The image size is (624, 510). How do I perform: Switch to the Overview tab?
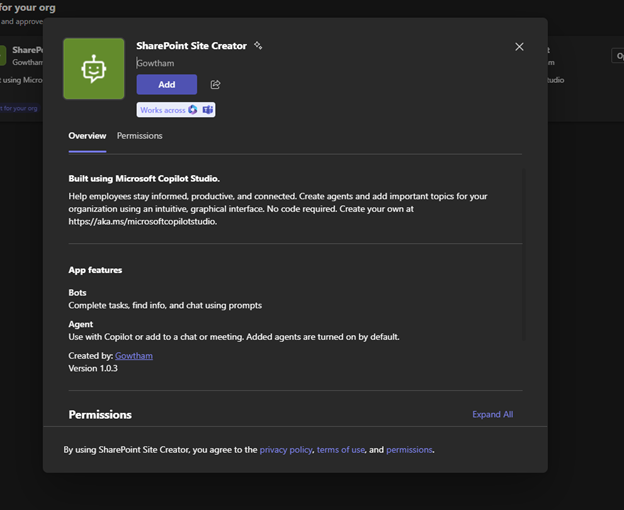tap(87, 136)
